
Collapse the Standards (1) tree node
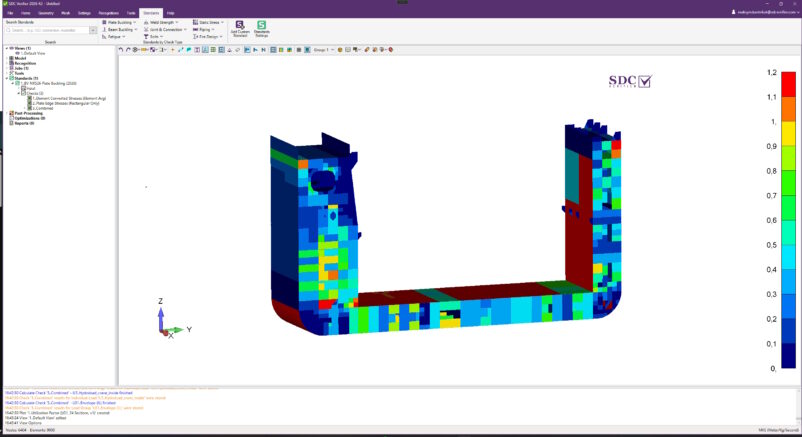click(7, 78)
